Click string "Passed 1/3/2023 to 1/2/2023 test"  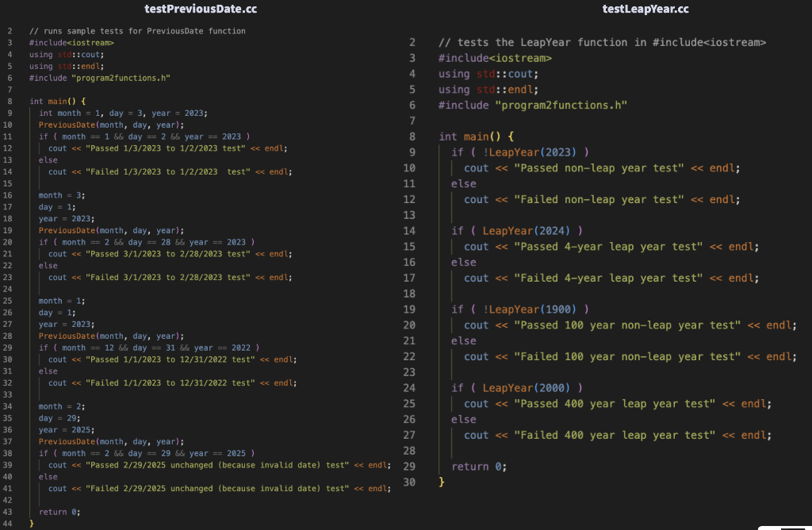(x=166, y=148)
